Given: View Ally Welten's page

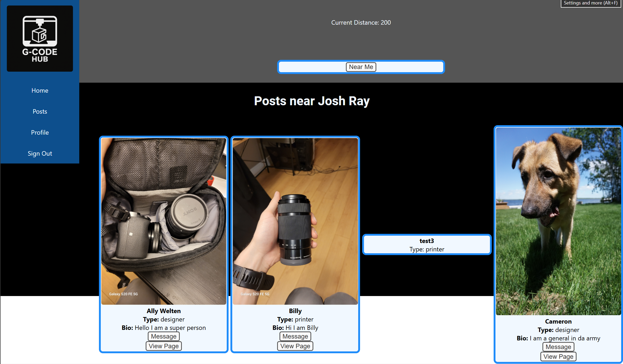Looking at the screenshot, I should (x=163, y=346).
